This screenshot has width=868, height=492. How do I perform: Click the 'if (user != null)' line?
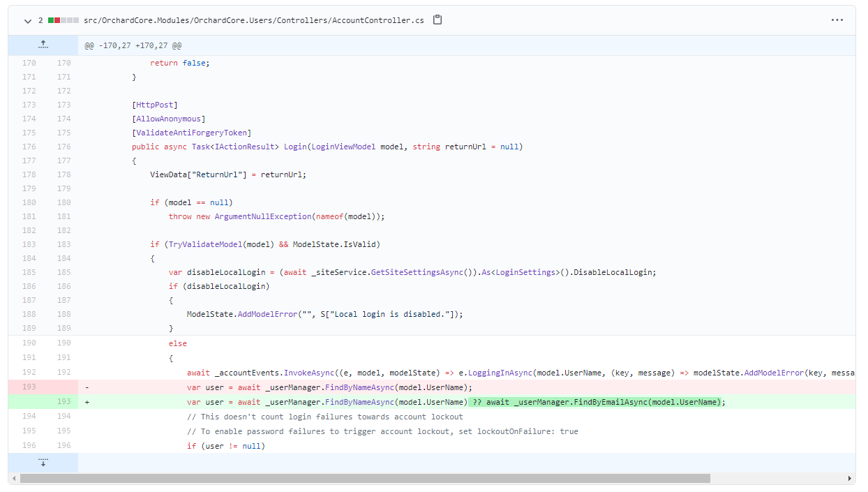point(225,446)
